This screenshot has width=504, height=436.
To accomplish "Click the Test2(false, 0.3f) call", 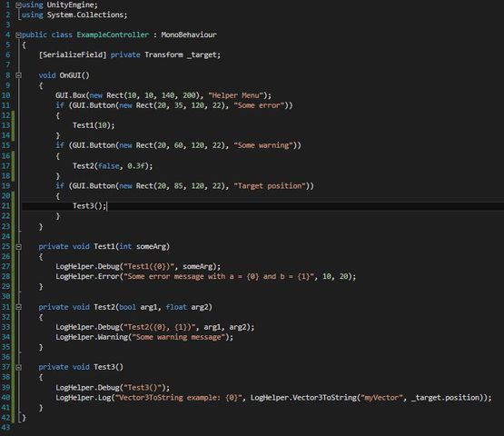I will point(113,166).
